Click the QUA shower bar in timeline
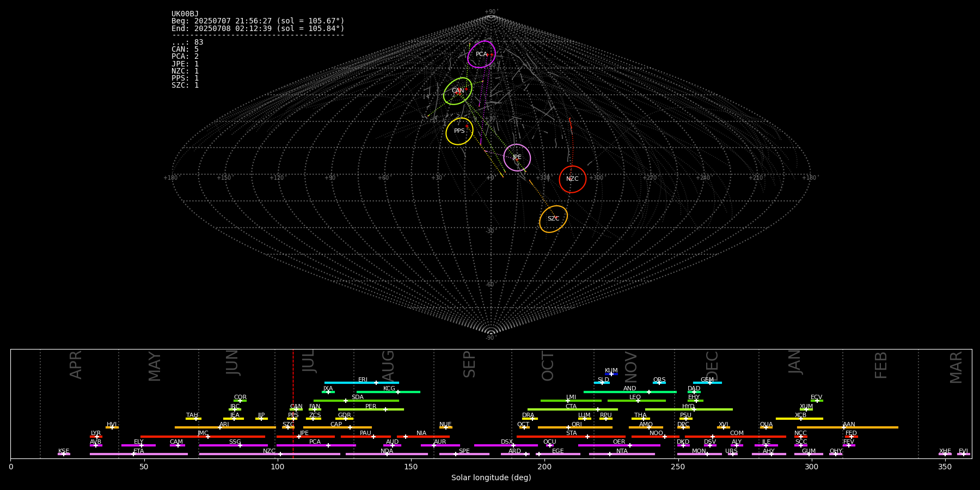Viewport: 980px width, 490px height. [x=766, y=427]
